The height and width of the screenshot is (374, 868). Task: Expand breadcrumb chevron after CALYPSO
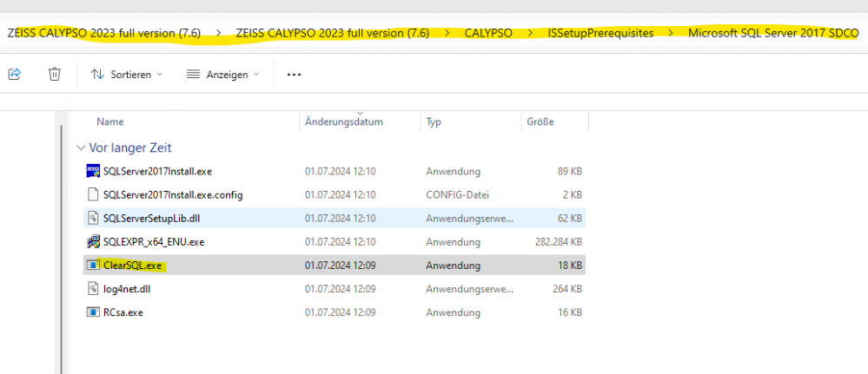point(530,33)
